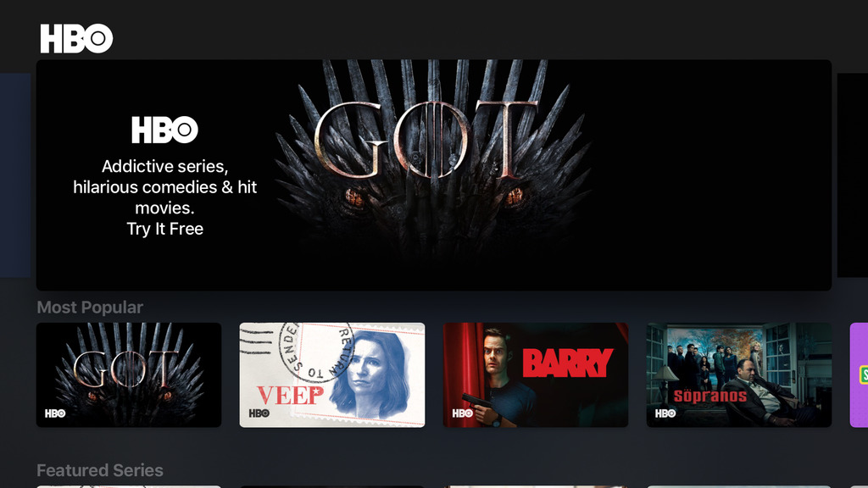Screen dimensions: 868x488
Task: Open the GOT thumbnail under Most Popular
Action: click(x=129, y=374)
